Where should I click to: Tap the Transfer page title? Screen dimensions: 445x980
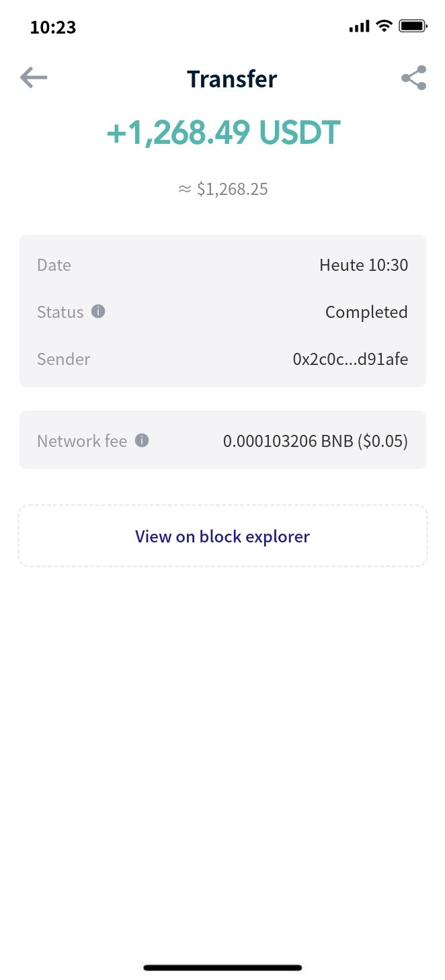[232, 79]
